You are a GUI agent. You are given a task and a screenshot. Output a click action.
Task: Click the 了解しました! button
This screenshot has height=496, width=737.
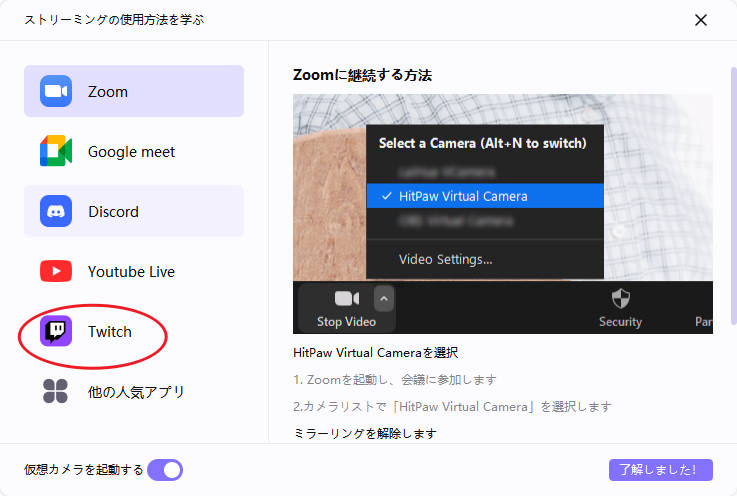click(x=660, y=470)
